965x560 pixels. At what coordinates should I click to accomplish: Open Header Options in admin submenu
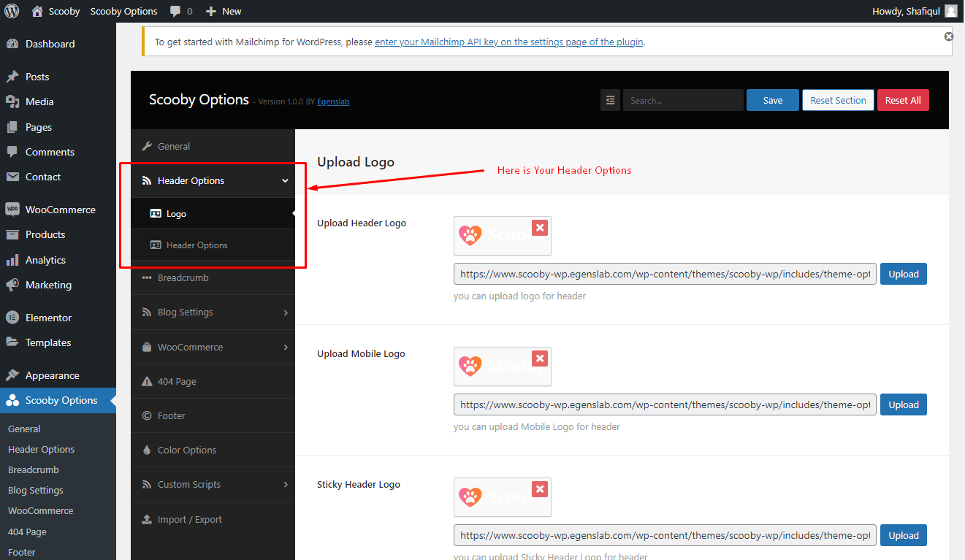click(41, 449)
